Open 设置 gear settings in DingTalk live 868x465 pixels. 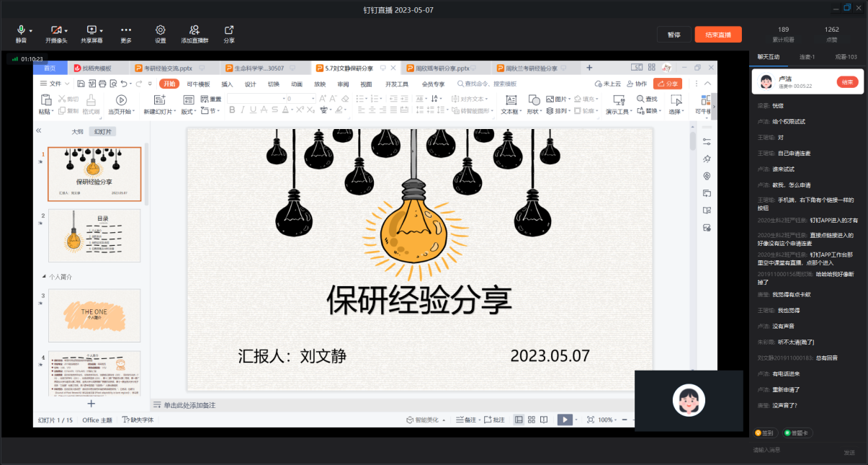tap(161, 30)
